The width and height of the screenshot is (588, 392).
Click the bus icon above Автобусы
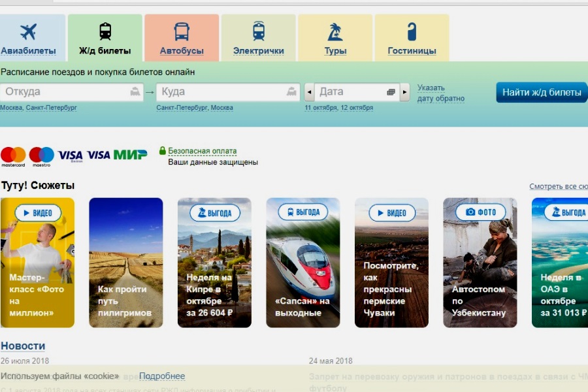click(182, 31)
